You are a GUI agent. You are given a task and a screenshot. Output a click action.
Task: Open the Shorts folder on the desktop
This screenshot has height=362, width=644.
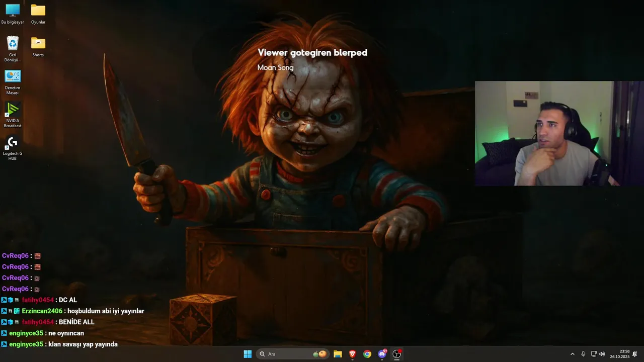(x=38, y=47)
